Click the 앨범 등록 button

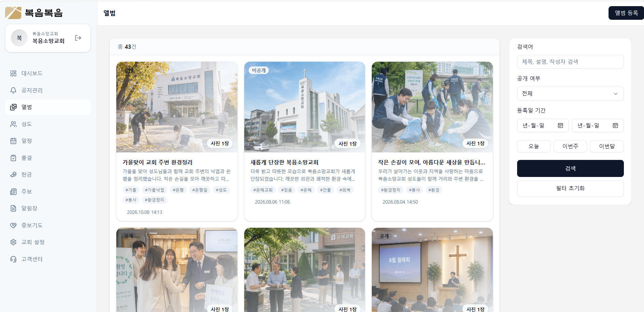click(626, 13)
